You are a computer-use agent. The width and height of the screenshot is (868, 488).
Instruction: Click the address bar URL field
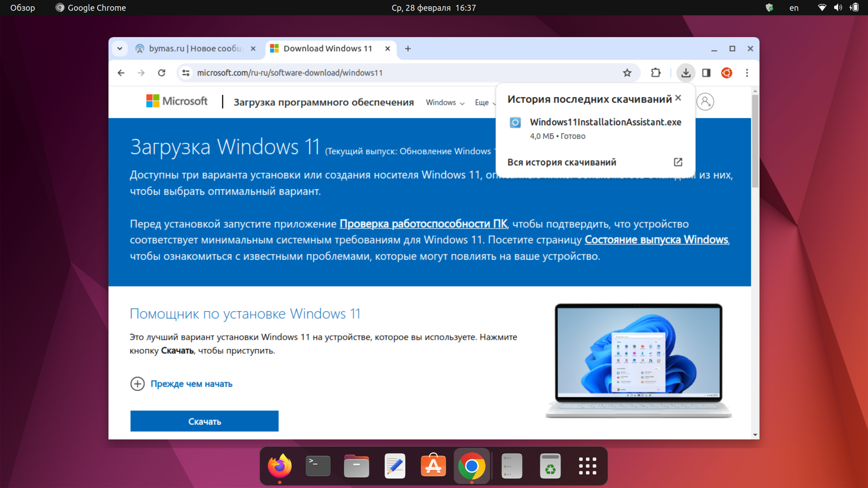coord(362,73)
